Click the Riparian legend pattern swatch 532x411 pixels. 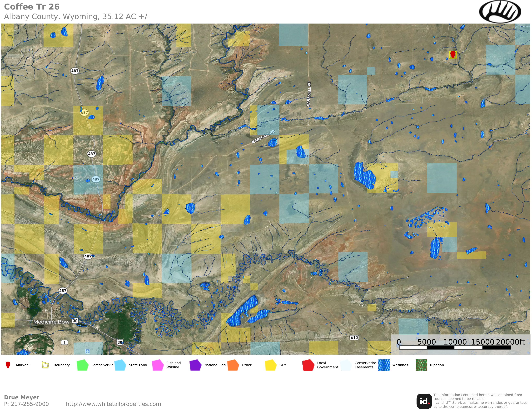tap(421, 365)
